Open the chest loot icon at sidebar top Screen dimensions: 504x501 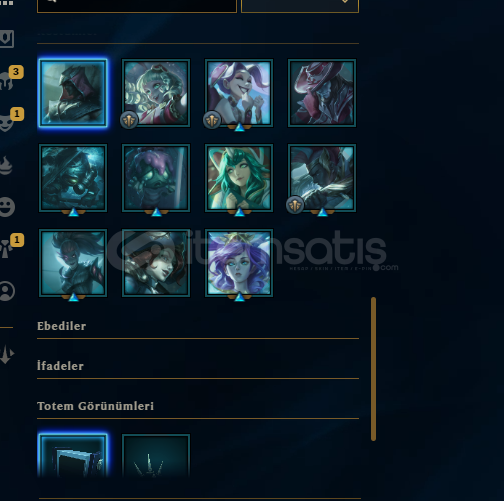click(7, 39)
